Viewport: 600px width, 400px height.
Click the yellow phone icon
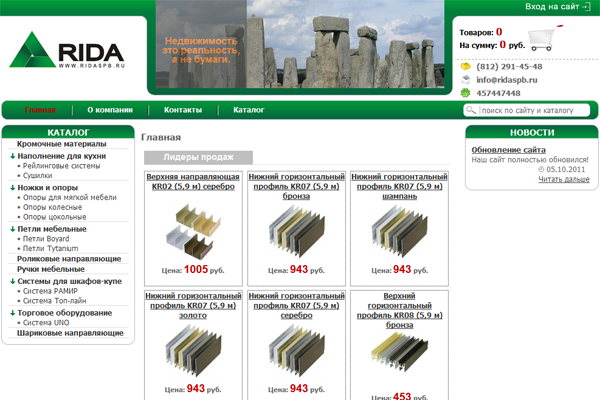466,66
